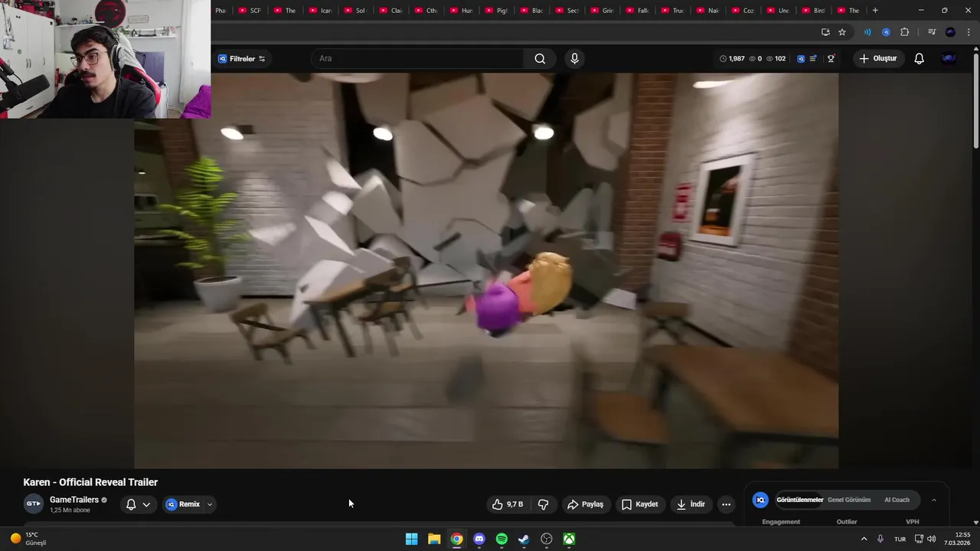Open Xbox app from the taskbar
This screenshot has width=980, height=551.
[569, 539]
